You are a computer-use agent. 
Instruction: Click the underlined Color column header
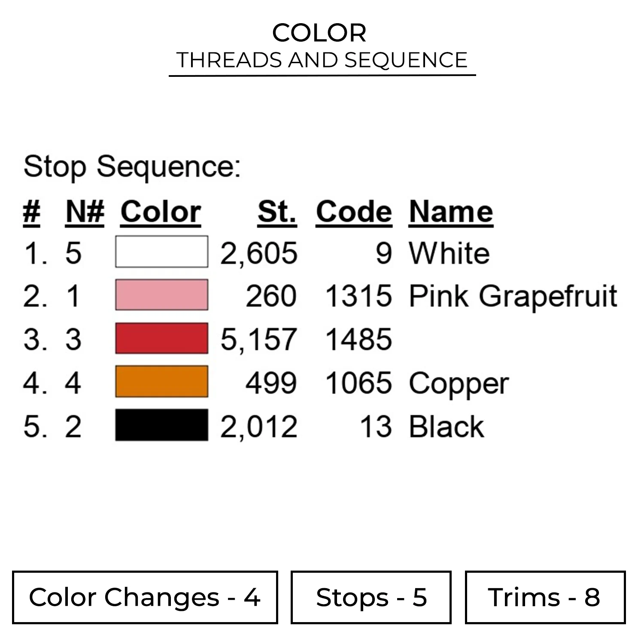pyautogui.click(x=161, y=212)
